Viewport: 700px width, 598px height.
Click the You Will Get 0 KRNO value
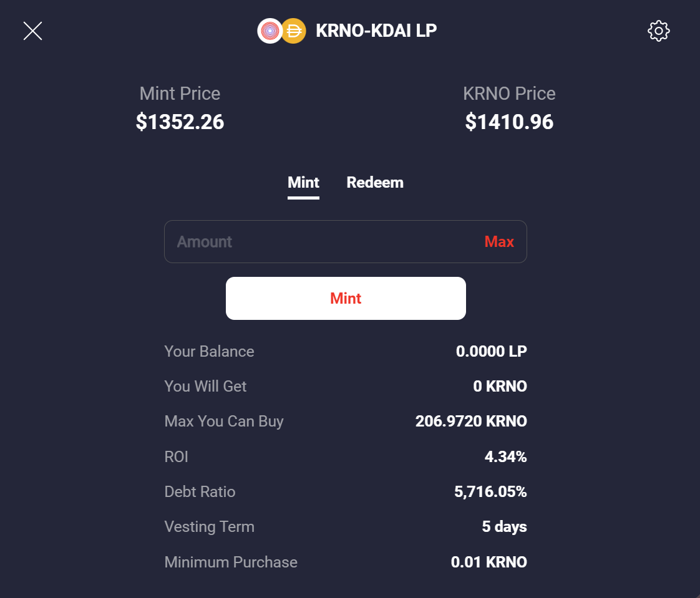pyautogui.click(x=500, y=386)
